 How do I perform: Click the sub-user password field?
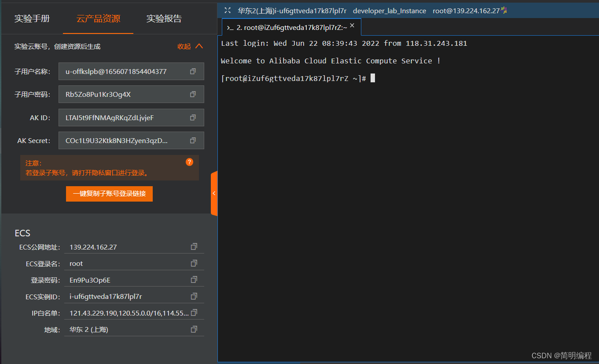tap(131, 94)
